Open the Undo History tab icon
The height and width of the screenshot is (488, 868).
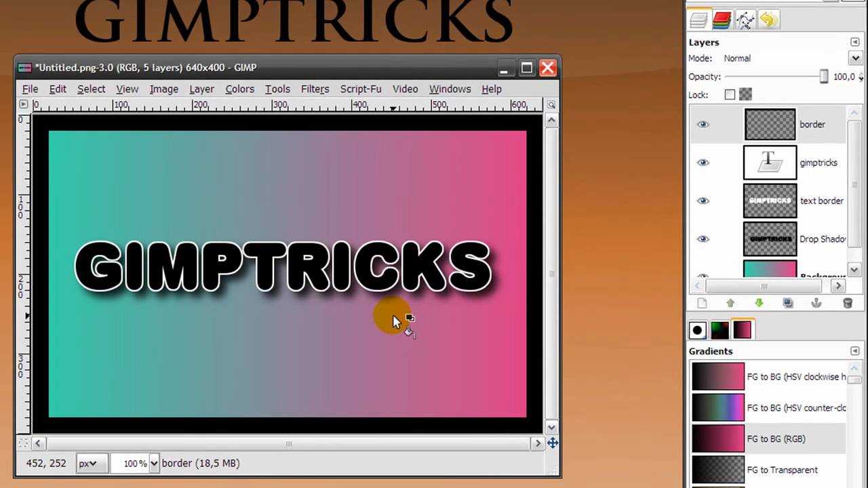pyautogui.click(x=768, y=20)
